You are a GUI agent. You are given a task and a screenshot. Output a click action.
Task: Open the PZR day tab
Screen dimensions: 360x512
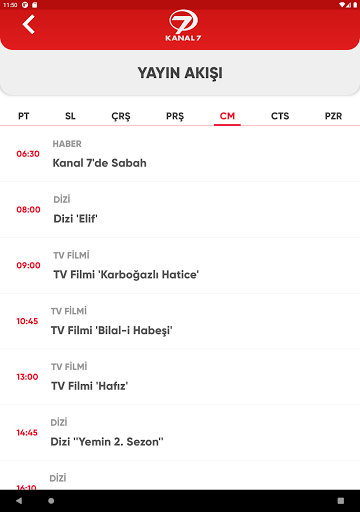[x=333, y=116]
